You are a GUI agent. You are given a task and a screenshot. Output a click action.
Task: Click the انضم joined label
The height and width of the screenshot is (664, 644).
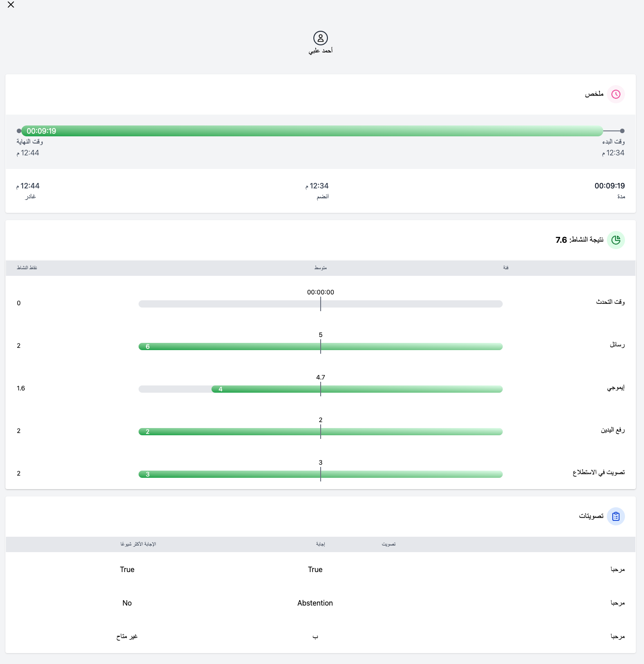323,197
